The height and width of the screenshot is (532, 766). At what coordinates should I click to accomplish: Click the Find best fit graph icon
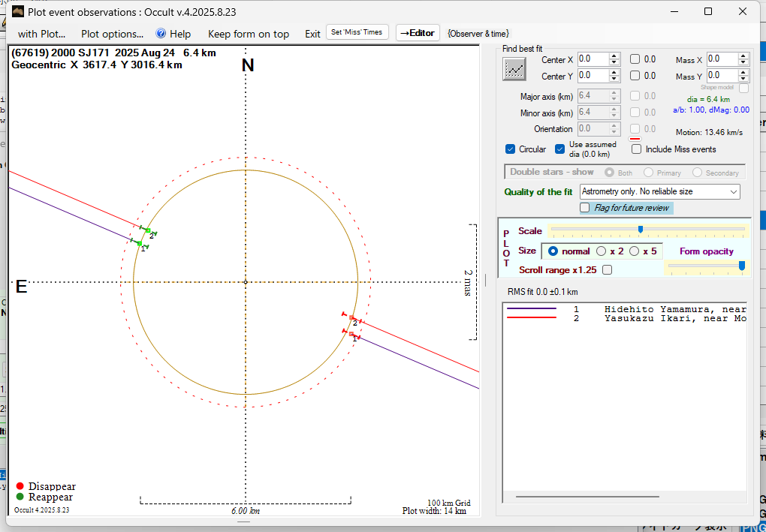[x=514, y=68]
